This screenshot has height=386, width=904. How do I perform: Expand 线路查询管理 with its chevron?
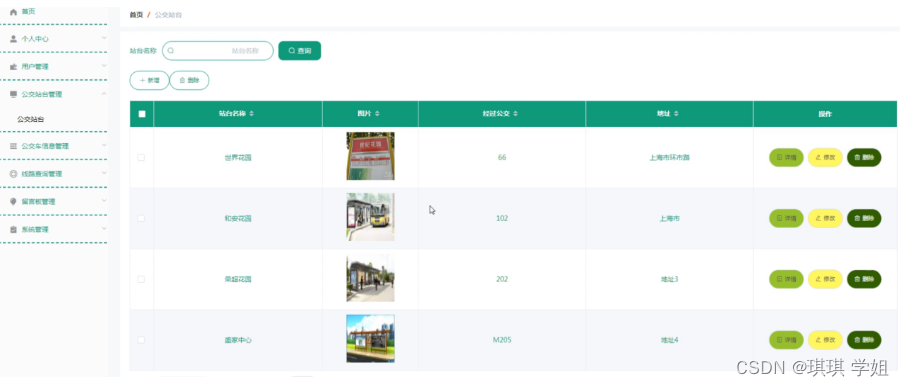[104, 173]
